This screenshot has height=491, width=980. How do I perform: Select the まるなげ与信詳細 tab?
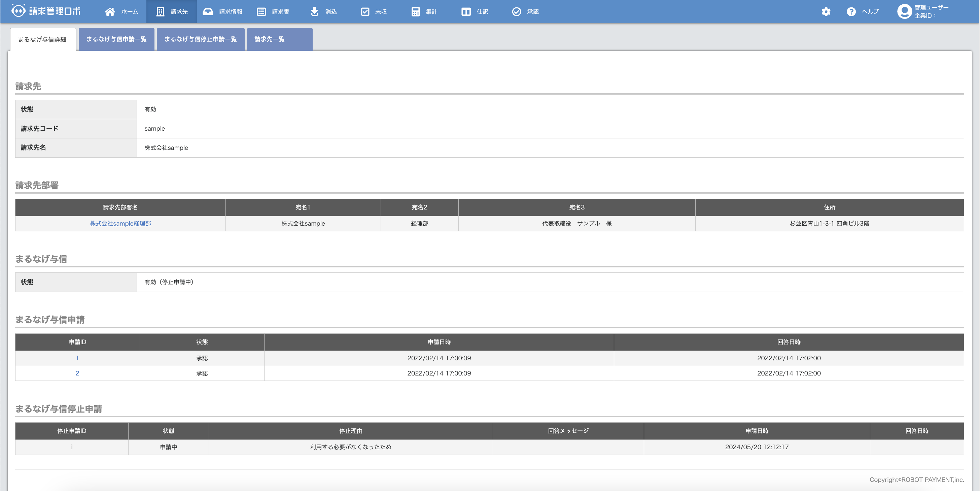[x=42, y=40]
